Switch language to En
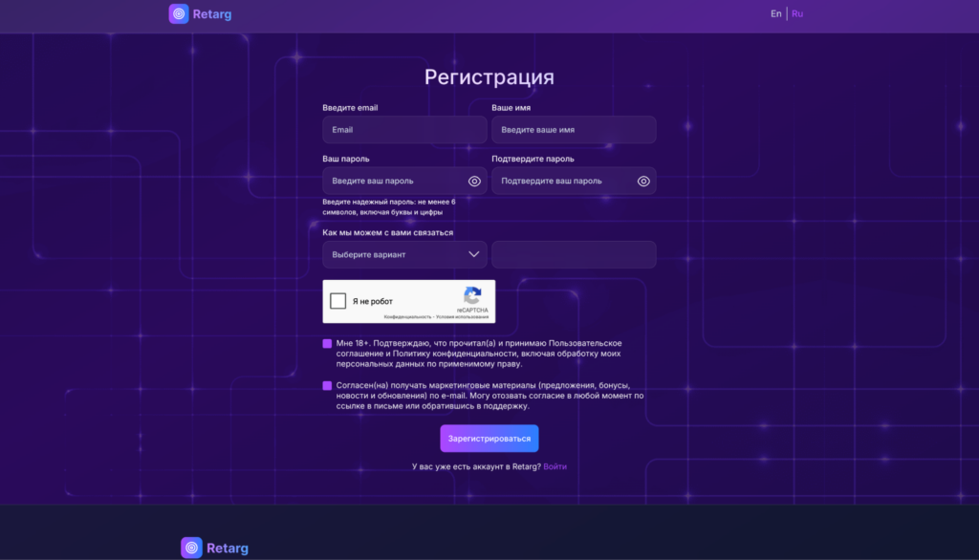The image size is (979, 560). [x=775, y=13]
